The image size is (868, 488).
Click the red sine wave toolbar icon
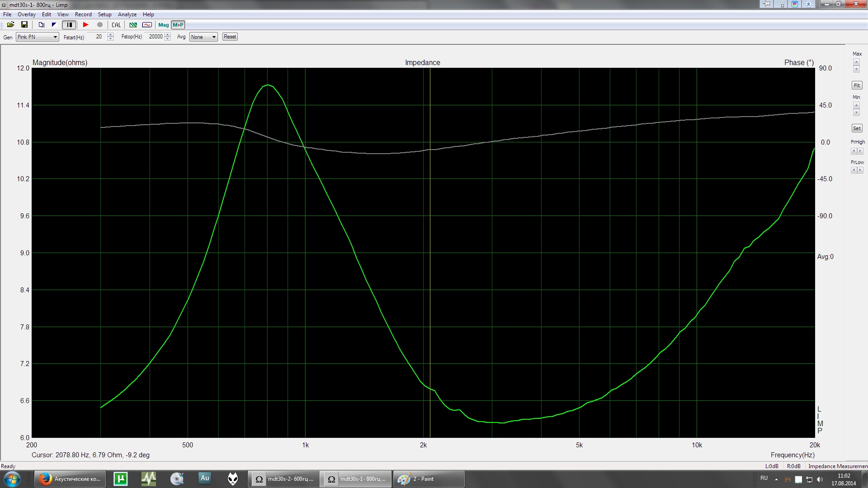coord(147,25)
